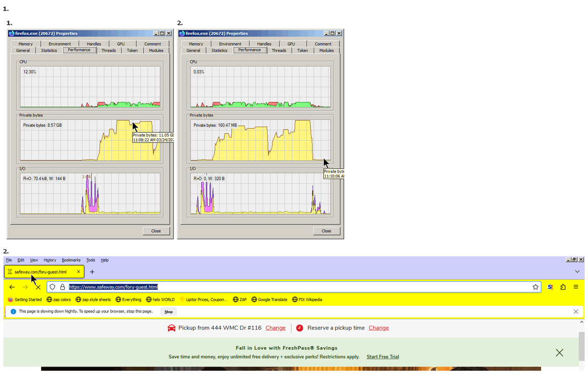Switch to GPU tab in left Properties window

tap(121, 44)
